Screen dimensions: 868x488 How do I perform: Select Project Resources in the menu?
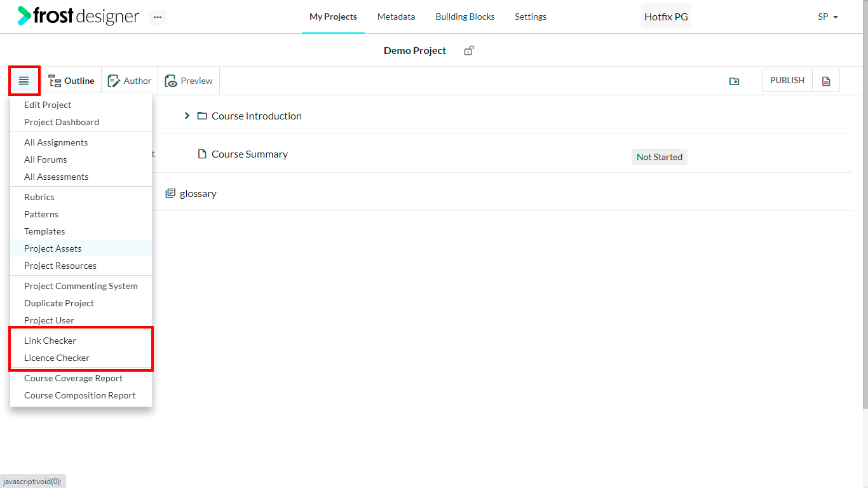coord(81,266)
